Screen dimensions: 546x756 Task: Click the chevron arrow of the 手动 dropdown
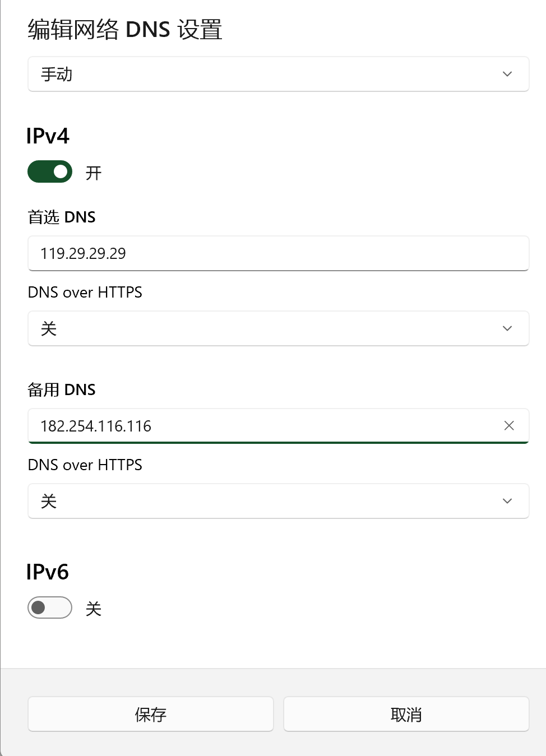507,74
